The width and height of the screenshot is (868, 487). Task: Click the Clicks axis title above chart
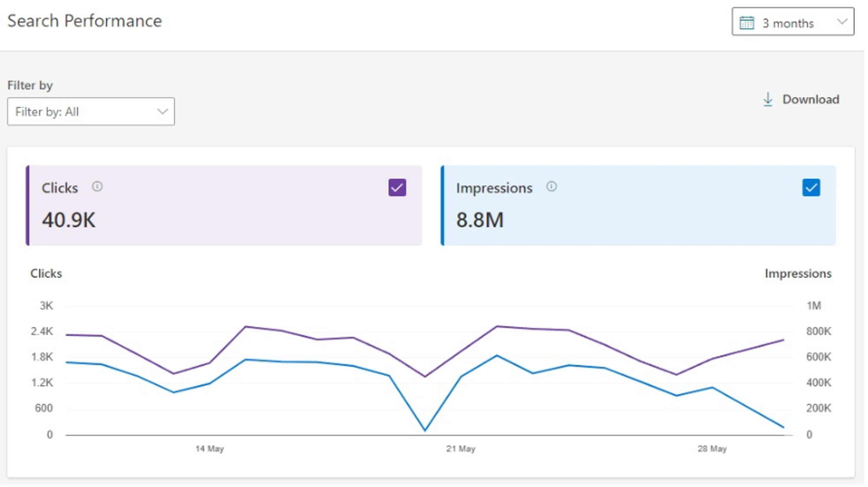point(46,274)
